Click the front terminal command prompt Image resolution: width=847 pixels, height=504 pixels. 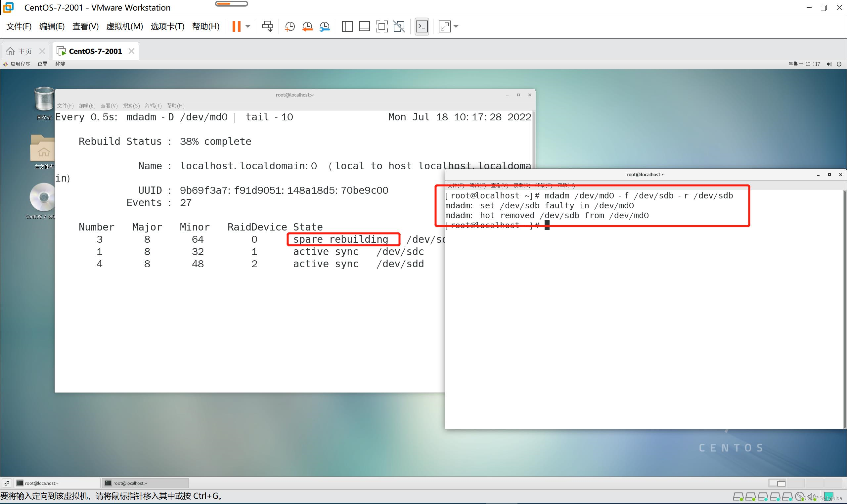click(x=497, y=226)
